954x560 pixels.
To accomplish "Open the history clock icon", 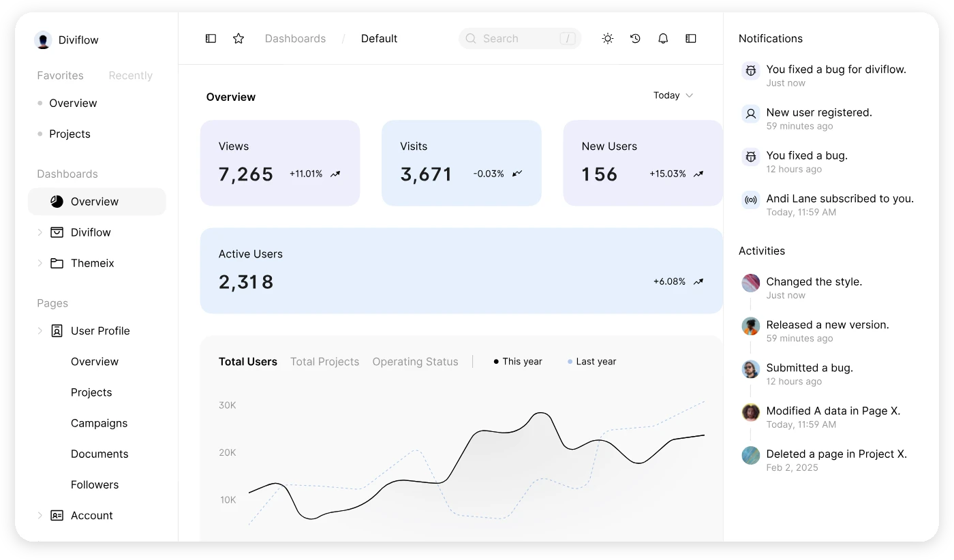I will pyautogui.click(x=635, y=39).
